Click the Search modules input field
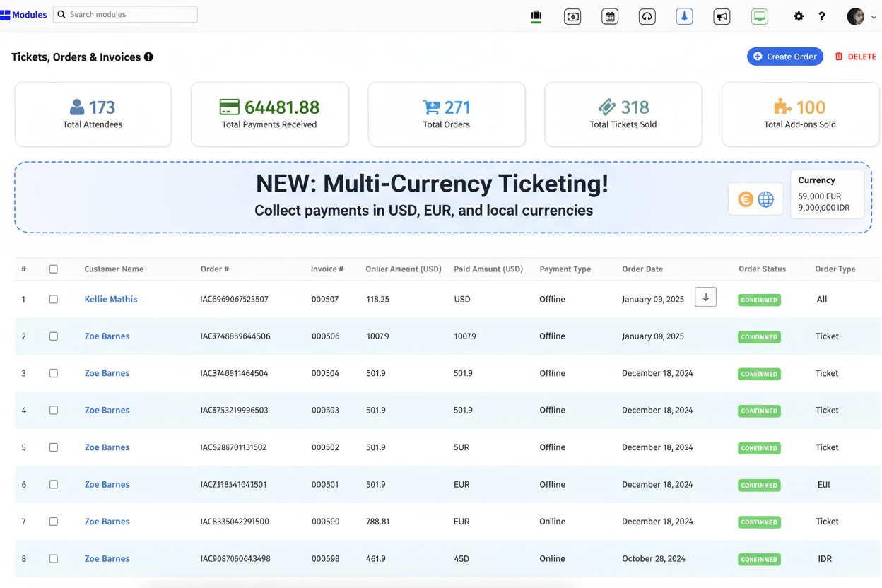This screenshot has width=882, height=588. pos(126,14)
